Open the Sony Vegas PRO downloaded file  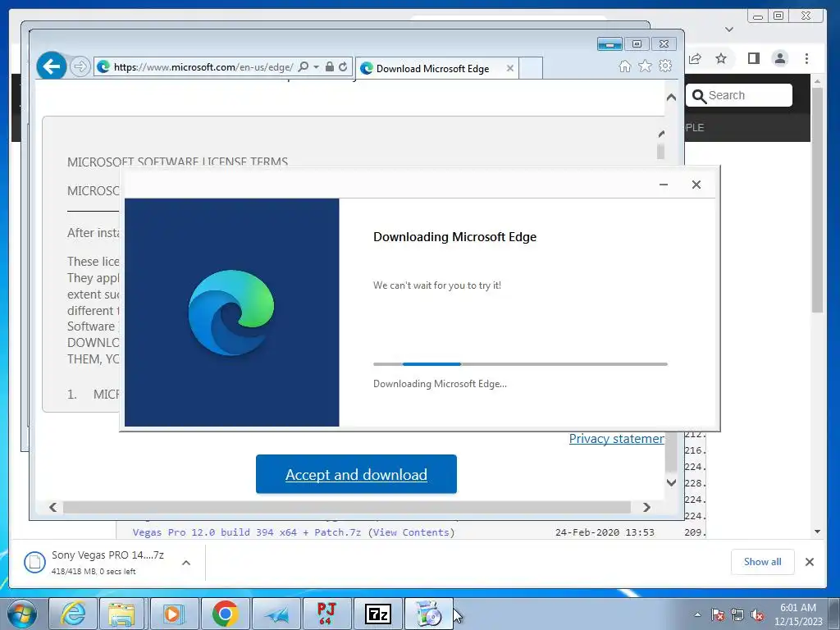tap(94, 562)
